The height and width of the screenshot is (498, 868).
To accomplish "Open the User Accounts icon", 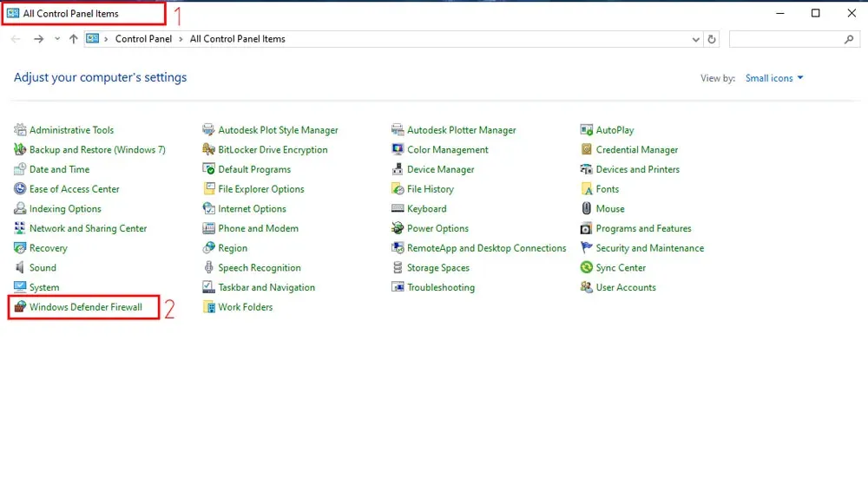I will point(586,287).
